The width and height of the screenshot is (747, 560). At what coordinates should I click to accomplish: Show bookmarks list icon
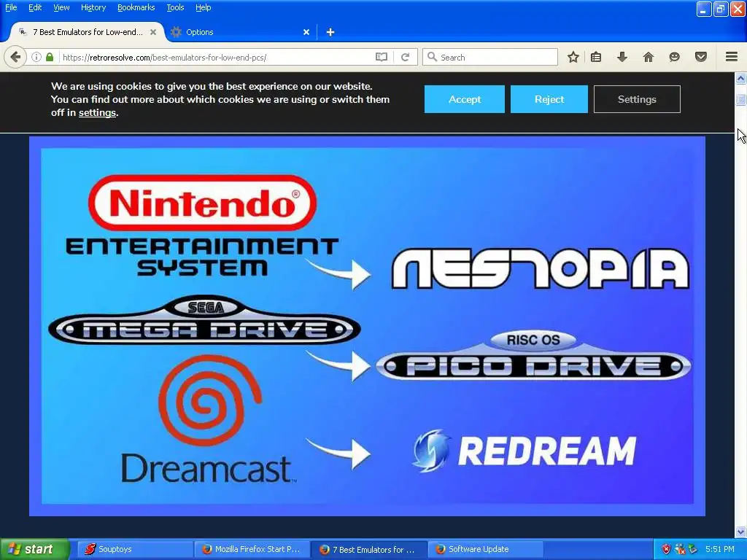pos(596,57)
